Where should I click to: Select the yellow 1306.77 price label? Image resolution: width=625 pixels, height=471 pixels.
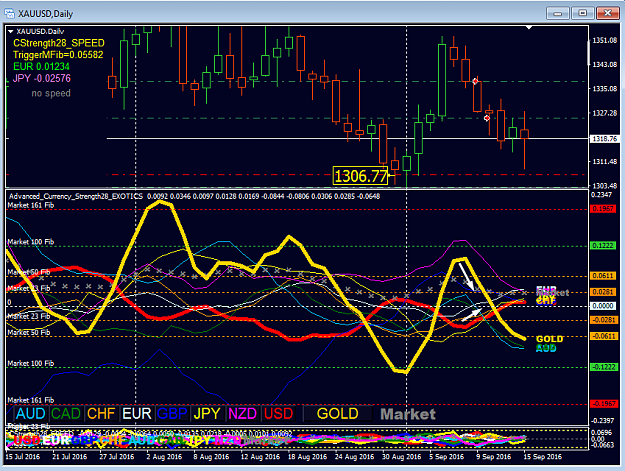pos(361,176)
